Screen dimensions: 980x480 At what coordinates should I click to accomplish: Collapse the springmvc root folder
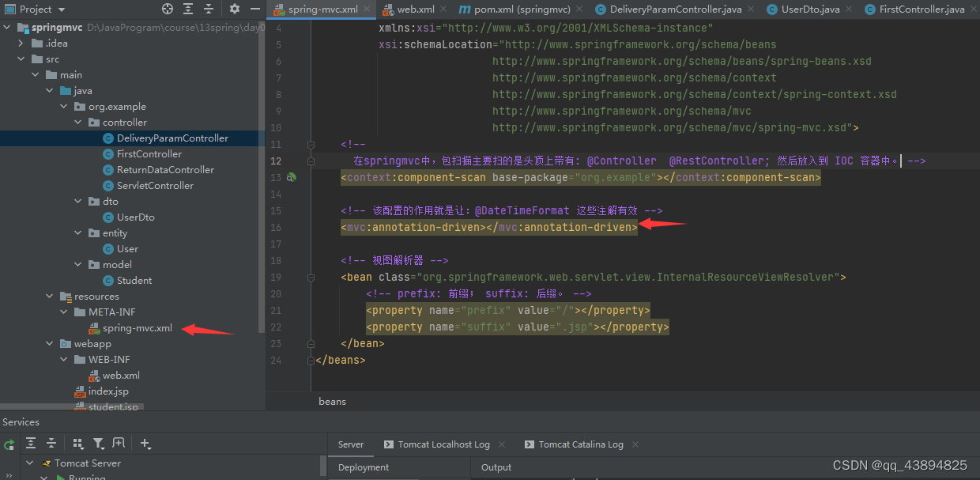point(8,28)
